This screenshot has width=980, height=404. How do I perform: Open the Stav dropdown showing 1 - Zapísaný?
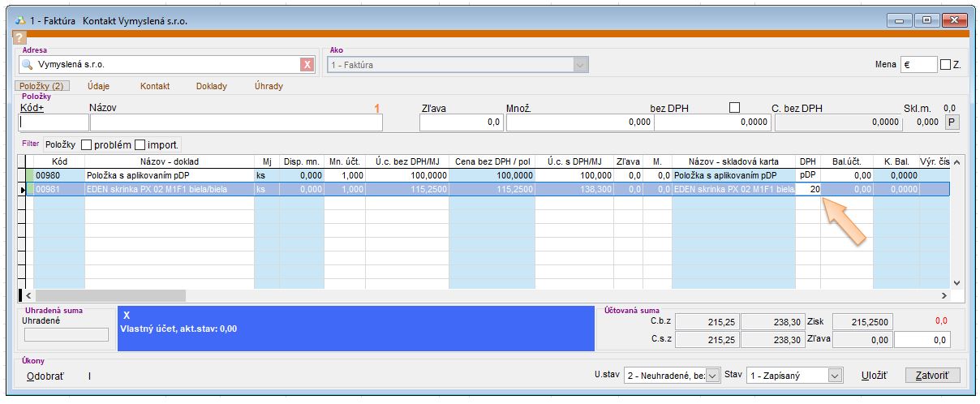835,376
